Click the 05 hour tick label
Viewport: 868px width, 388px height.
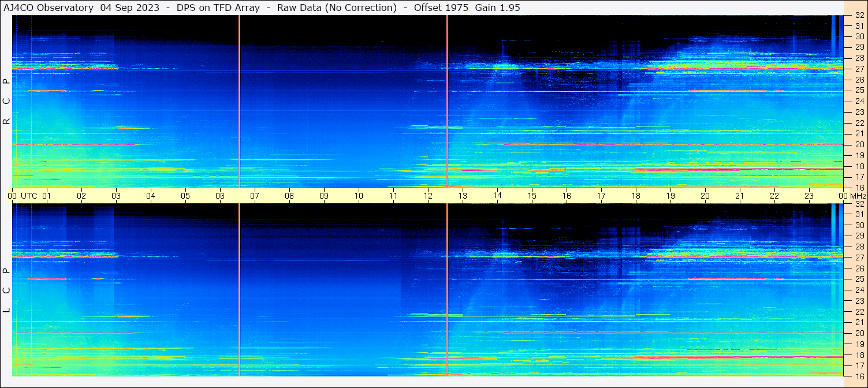185,196
